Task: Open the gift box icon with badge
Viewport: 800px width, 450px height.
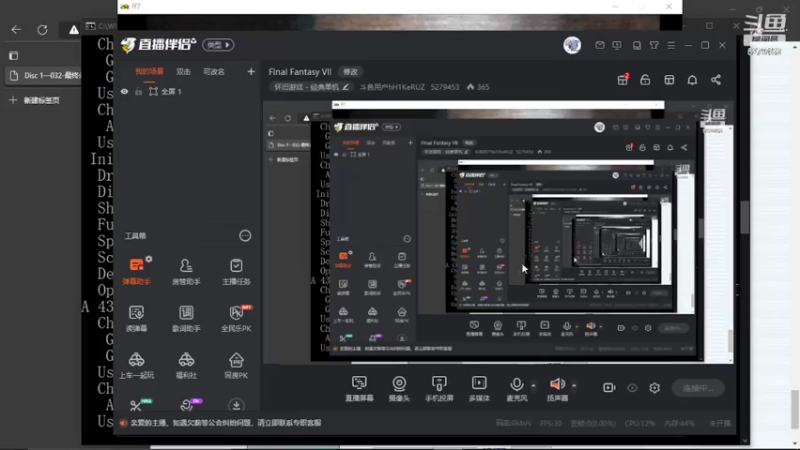Action: pos(622,80)
